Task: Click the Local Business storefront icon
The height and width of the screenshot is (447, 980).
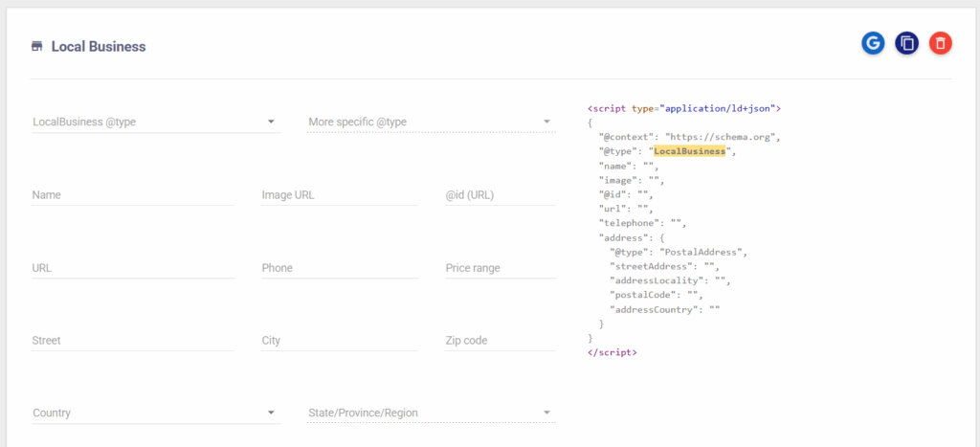Action: pyautogui.click(x=37, y=46)
